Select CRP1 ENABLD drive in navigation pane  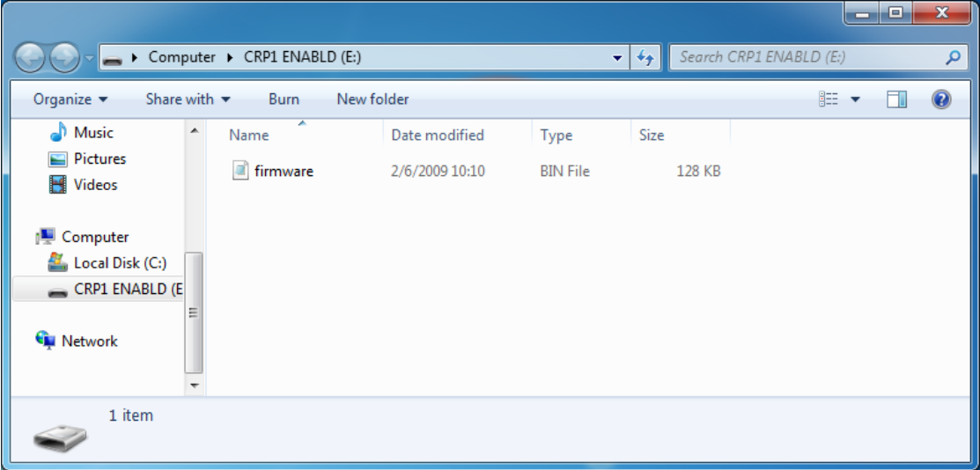(98, 290)
